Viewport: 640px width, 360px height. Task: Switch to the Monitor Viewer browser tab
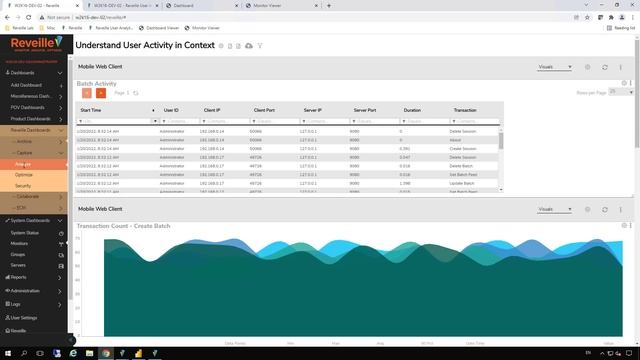pyautogui.click(x=282, y=6)
